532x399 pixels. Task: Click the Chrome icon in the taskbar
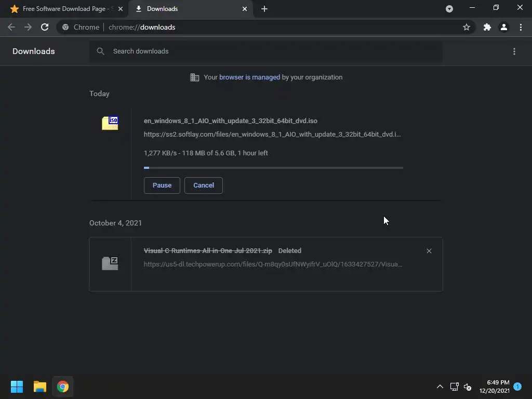63,387
